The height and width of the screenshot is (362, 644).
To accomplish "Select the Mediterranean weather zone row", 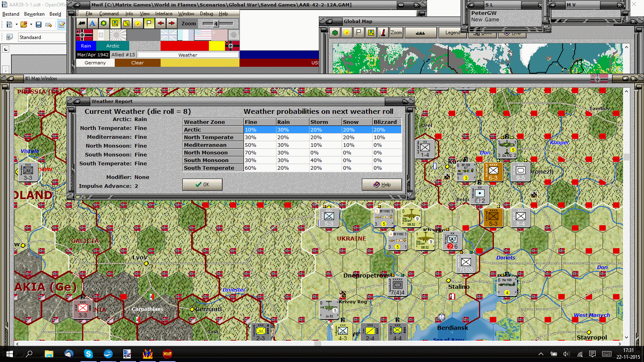I will tap(292, 145).
